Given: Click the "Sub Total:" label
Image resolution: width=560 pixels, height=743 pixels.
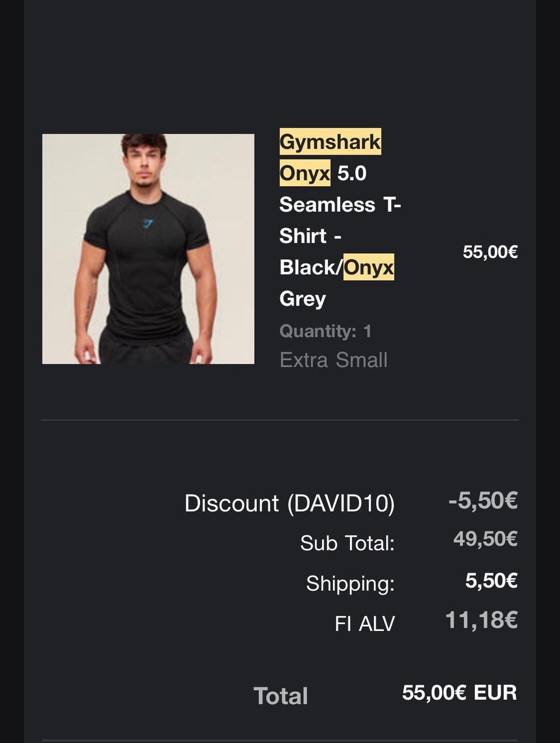Looking at the screenshot, I should 347,543.
